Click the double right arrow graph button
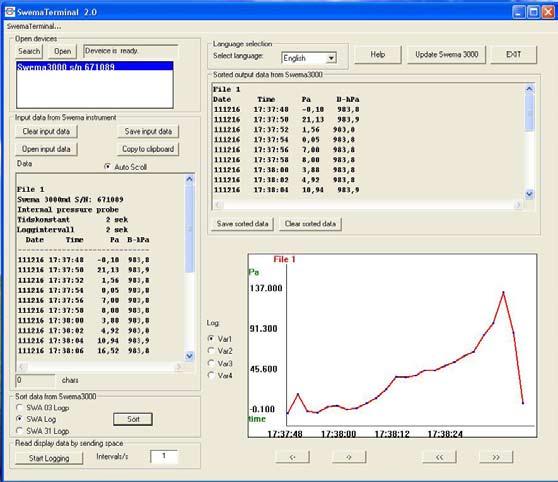The width and height of the screenshot is (558, 482). (496, 457)
